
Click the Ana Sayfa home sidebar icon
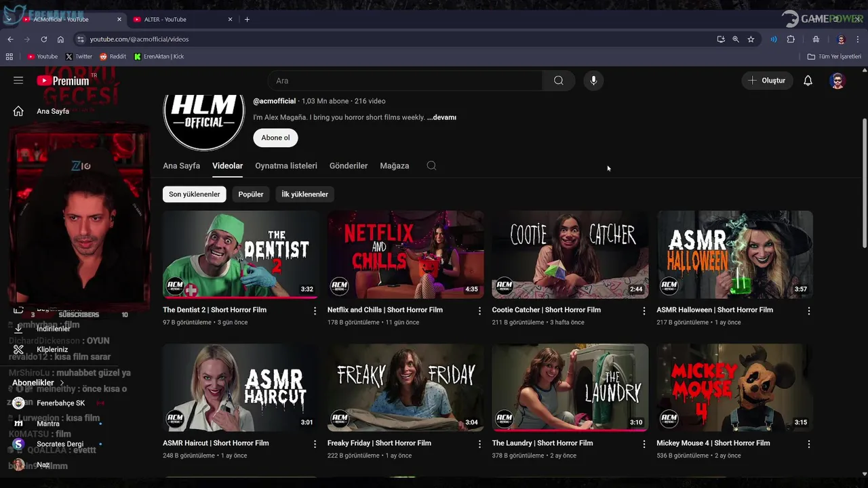pos(18,111)
